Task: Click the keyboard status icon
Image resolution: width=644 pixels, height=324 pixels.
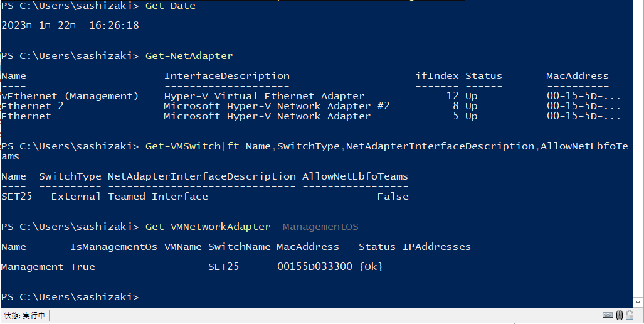Action: point(608,315)
